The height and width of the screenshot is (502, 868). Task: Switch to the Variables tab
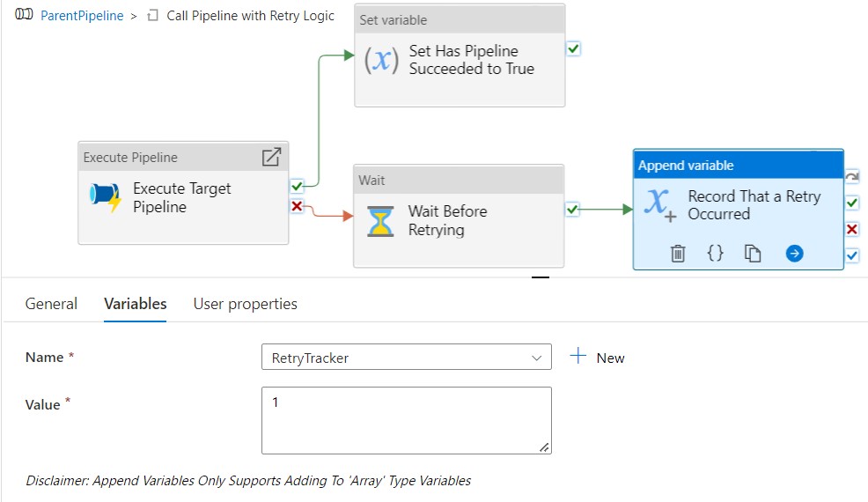pyautogui.click(x=135, y=304)
